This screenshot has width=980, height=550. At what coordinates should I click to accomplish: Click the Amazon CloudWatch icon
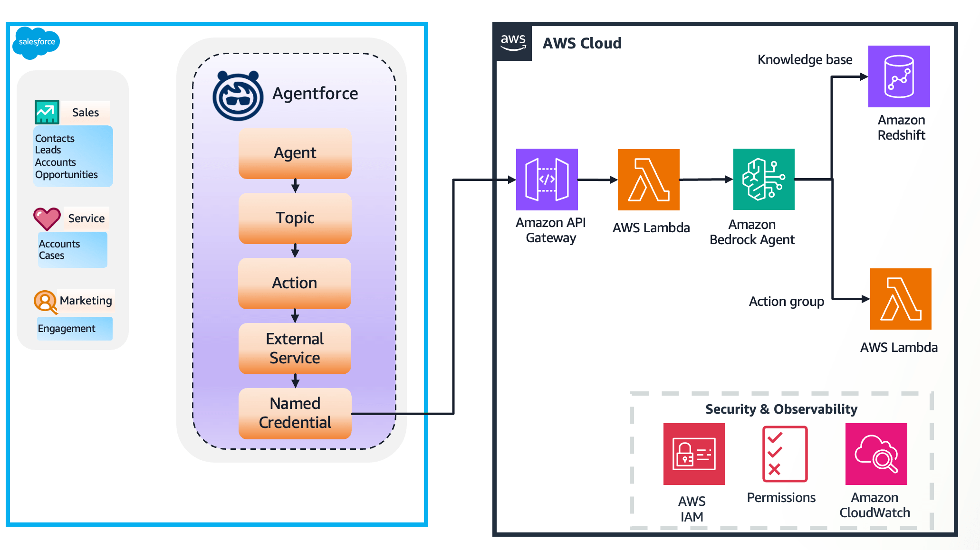click(876, 454)
